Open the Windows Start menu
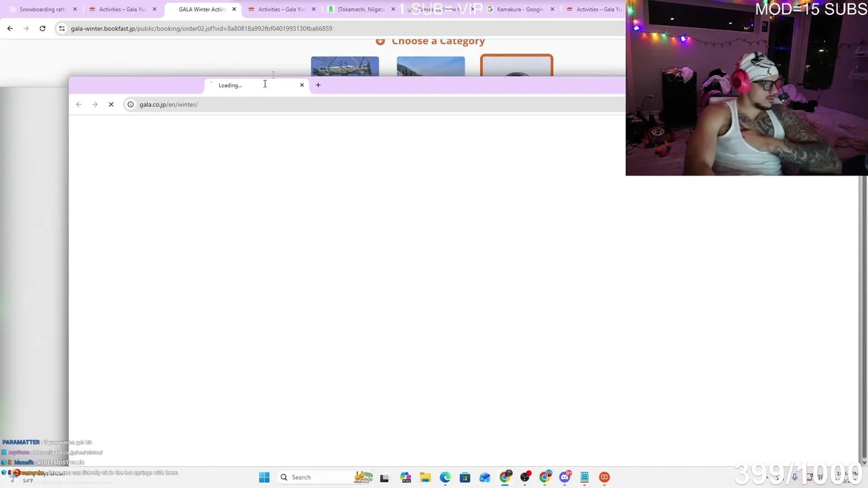Screen dimensions: 868x488 click(x=264, y=477)
